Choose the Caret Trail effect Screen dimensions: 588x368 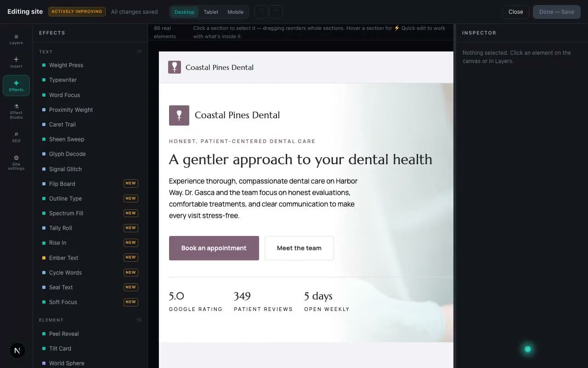90,124
